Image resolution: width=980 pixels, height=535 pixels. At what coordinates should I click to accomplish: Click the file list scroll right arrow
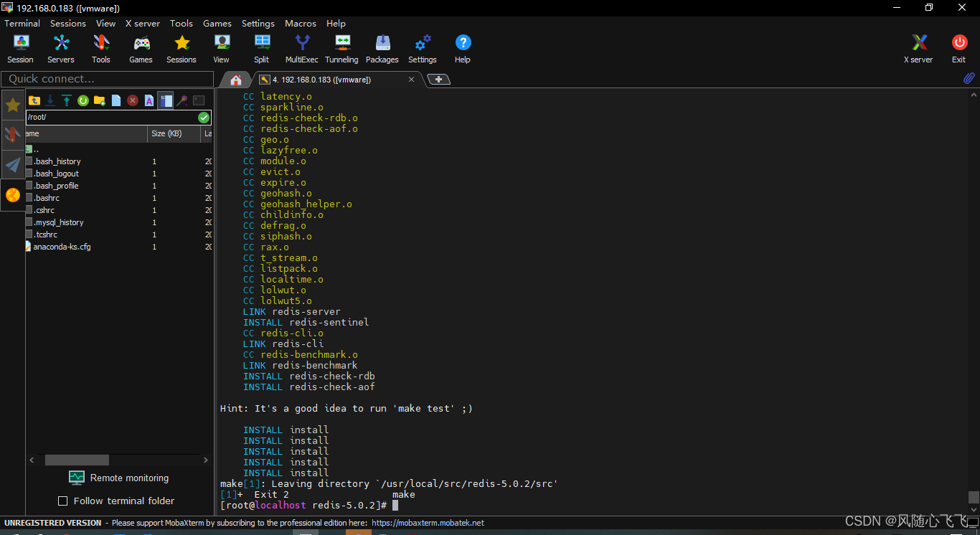(x=206, y=460)
